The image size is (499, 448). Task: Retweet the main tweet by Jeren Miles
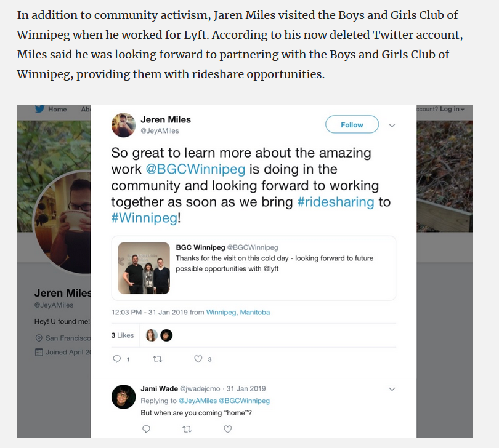(x=158, y=359)
